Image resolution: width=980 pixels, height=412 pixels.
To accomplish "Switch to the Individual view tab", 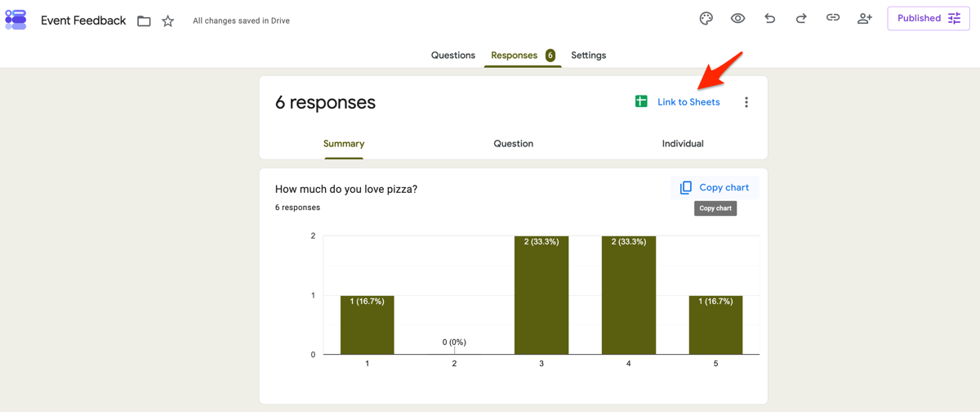I will pyautogui.click(x=683, y=144).
